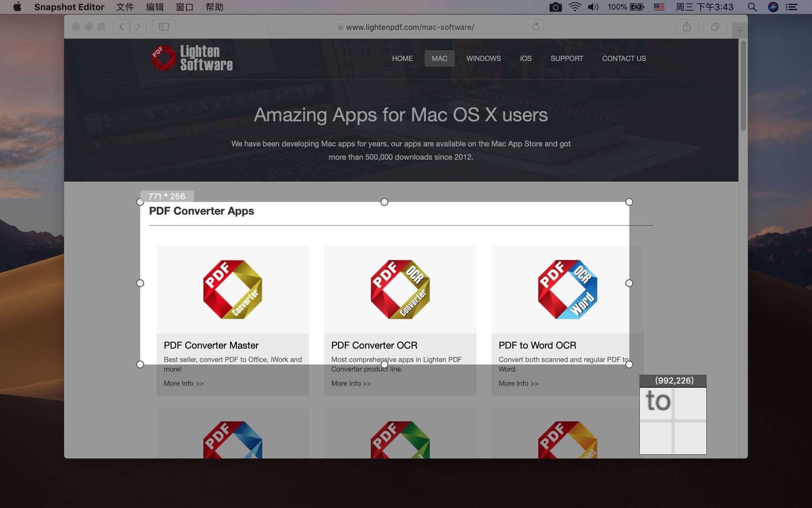Click the Lighten Software logo
This screenshot has width=812, height=508.
click(192, 58)
